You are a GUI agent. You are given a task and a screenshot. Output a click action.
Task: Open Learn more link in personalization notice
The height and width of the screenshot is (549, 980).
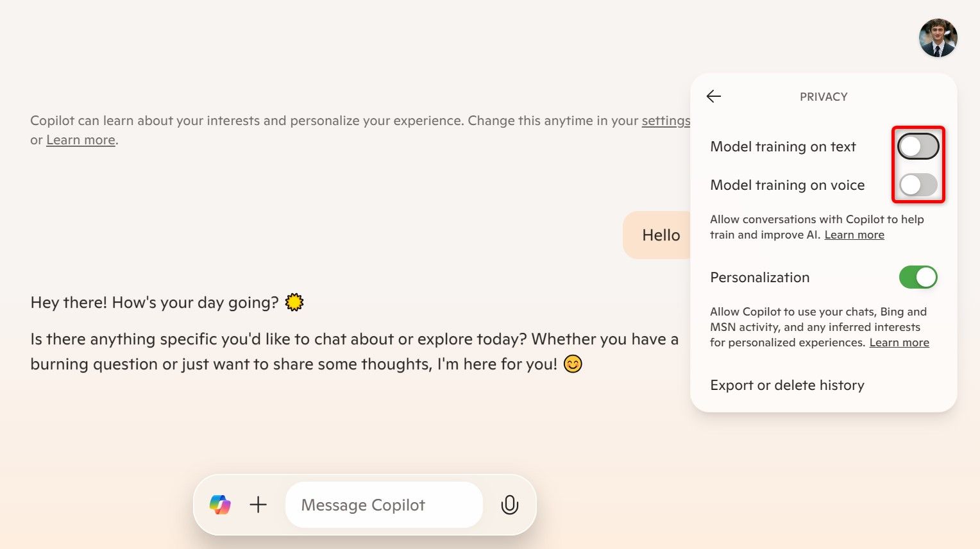(x=81, y=140)
